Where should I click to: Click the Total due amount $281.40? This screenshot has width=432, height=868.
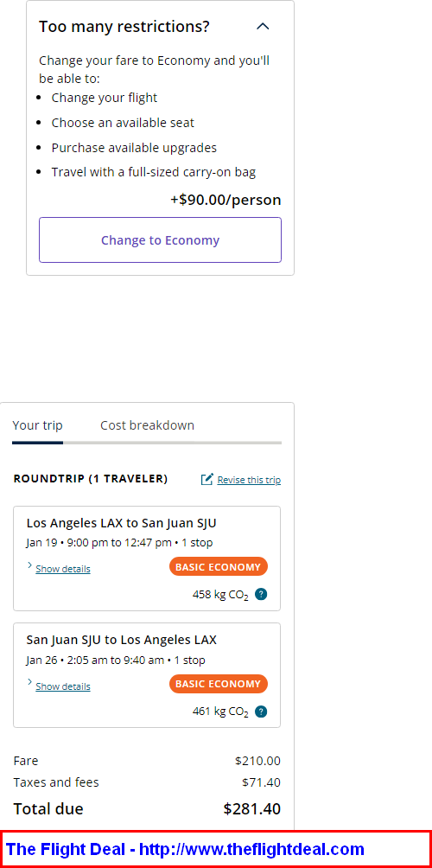[252, 808]
